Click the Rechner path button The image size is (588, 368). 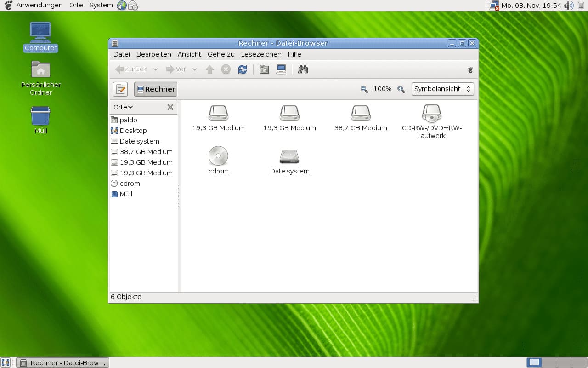pos(155,89)
